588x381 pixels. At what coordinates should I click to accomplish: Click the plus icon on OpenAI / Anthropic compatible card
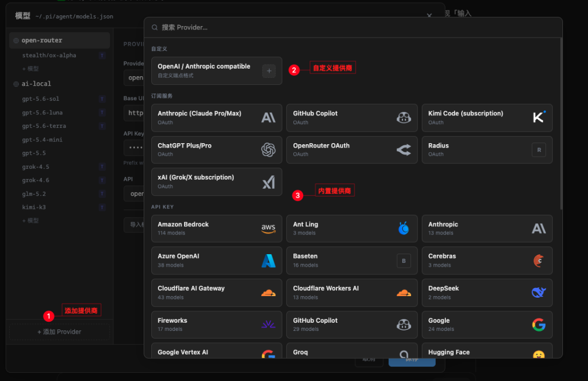[x=269, y=71]
